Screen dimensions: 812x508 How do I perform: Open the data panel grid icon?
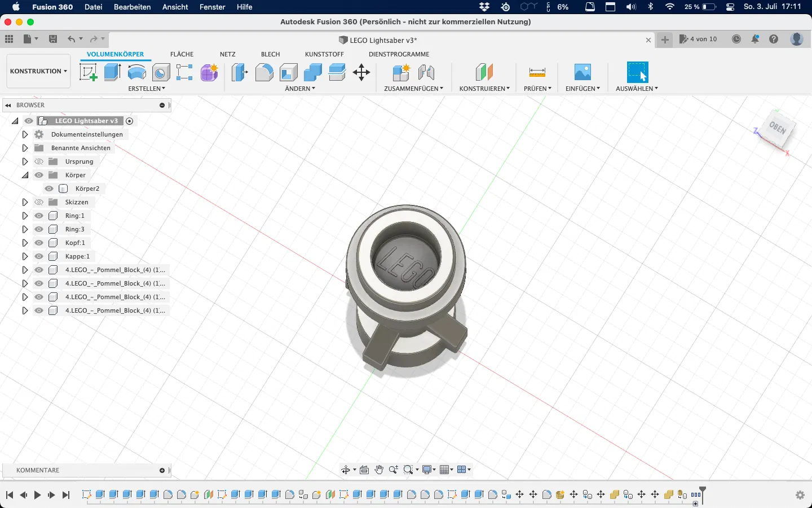click(x=9, y=39)
